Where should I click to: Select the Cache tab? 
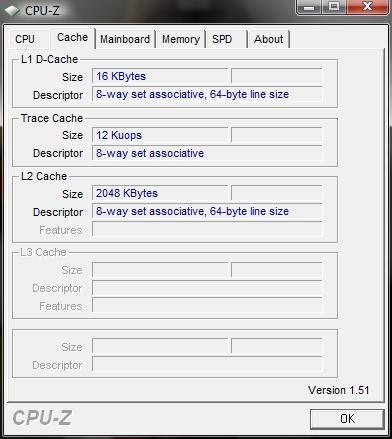pyautogui.click(x=72, y=38)
